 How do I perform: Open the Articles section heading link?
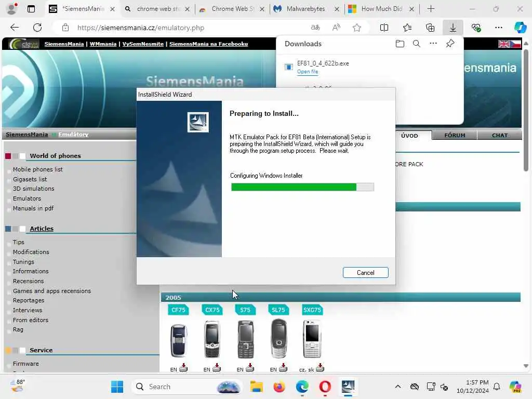tap(42, 229)
